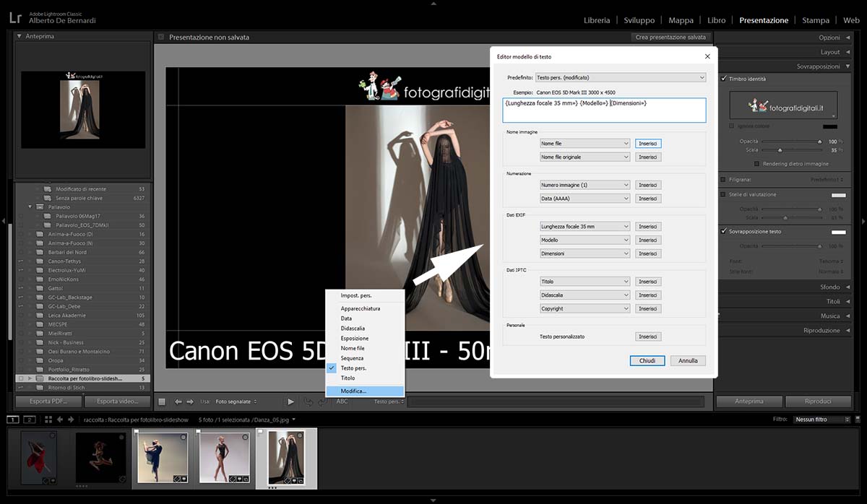867x504 pixels.
Task: Select secondary display button 2
Action: [29, 420]
